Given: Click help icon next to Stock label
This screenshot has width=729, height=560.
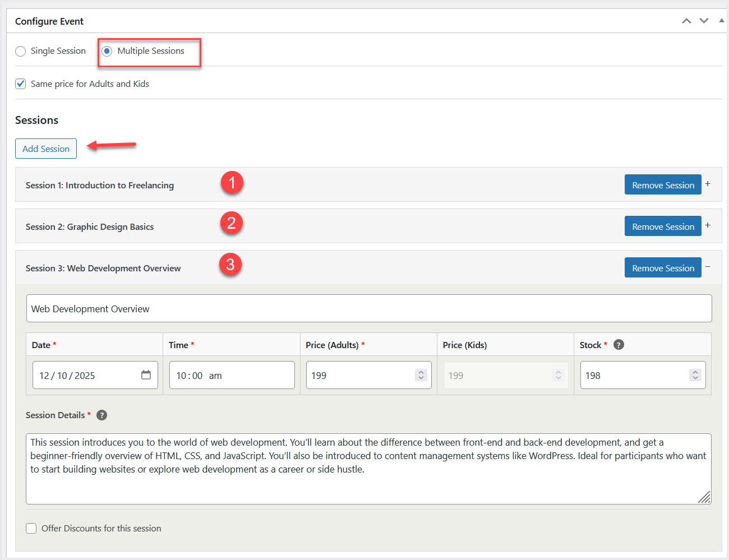Looking at the screenshot, I should click(x=619, y=345).
